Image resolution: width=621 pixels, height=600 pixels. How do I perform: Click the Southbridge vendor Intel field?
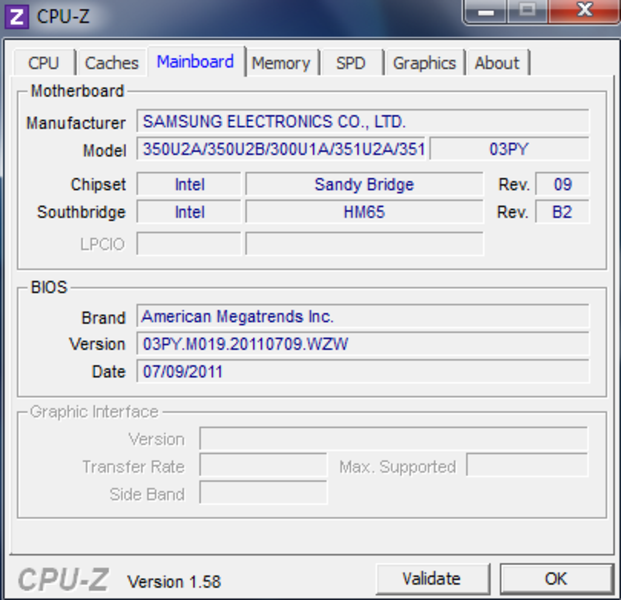[x=189, y=212]
